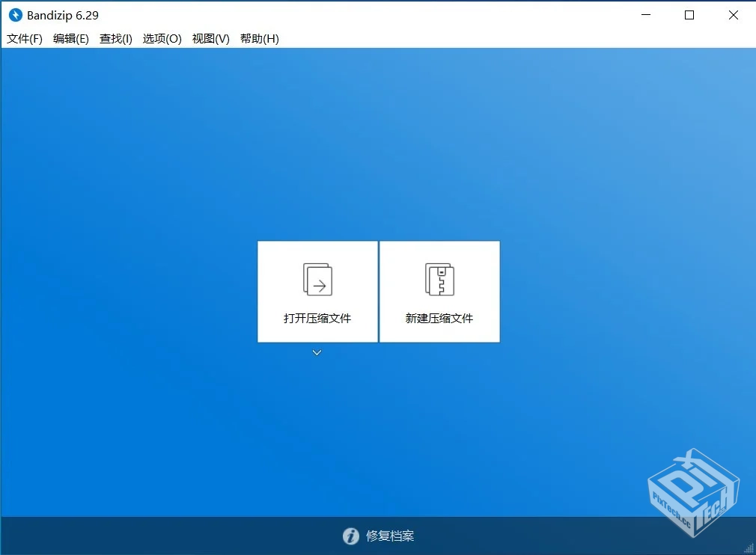Open the 文件(F) menu
The height and width of the screenshot is (555, 756).
pos(23,38)
